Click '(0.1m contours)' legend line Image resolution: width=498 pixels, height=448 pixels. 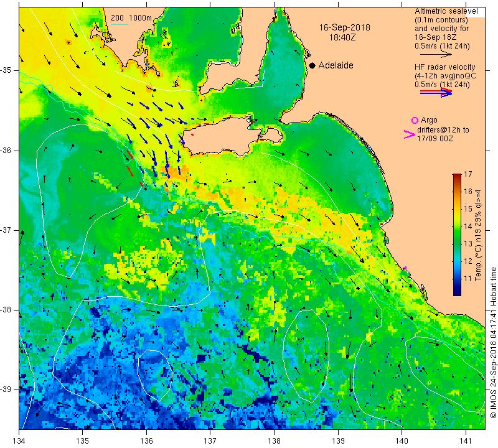point(441,20)
